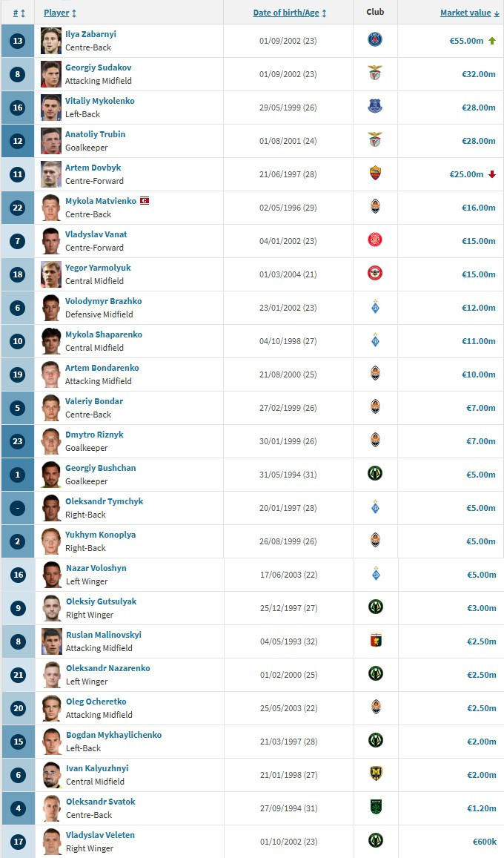
Task: Click the red down arrow by €25.00m
Action: [x=491, y=174]
